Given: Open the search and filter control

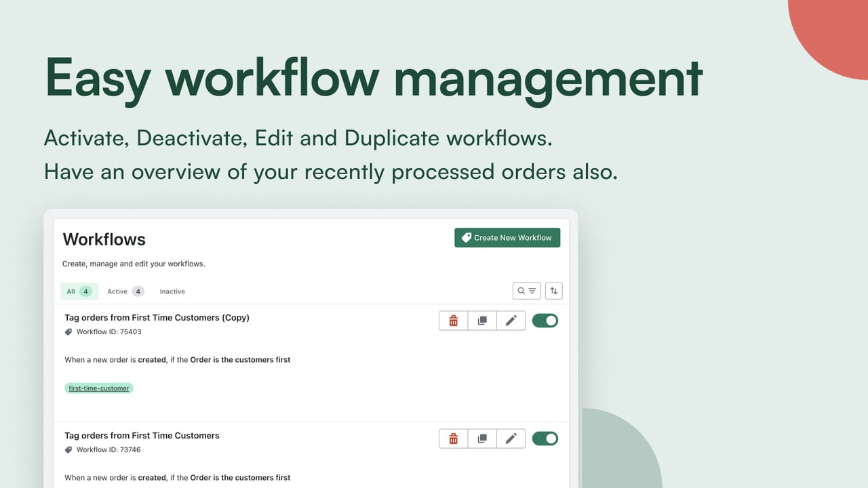Looking at the screenshot, I should (x=527, y=291).
